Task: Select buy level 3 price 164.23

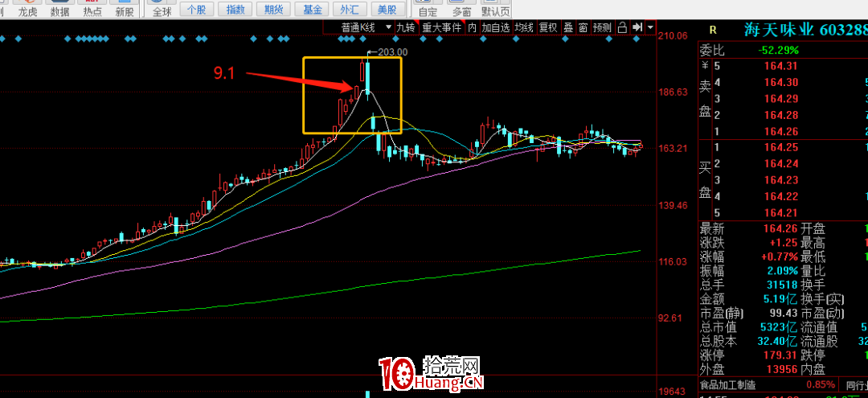Action: [x=783, y=180]
